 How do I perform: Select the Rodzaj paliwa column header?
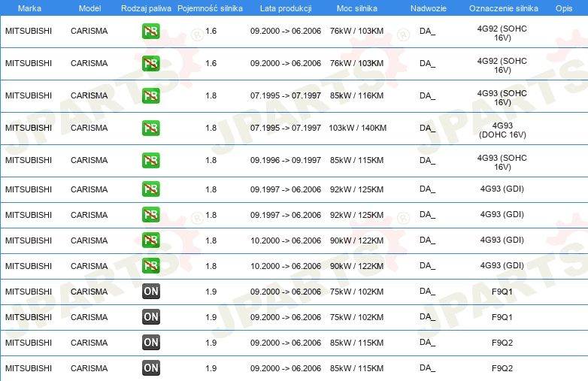[146, 8]
